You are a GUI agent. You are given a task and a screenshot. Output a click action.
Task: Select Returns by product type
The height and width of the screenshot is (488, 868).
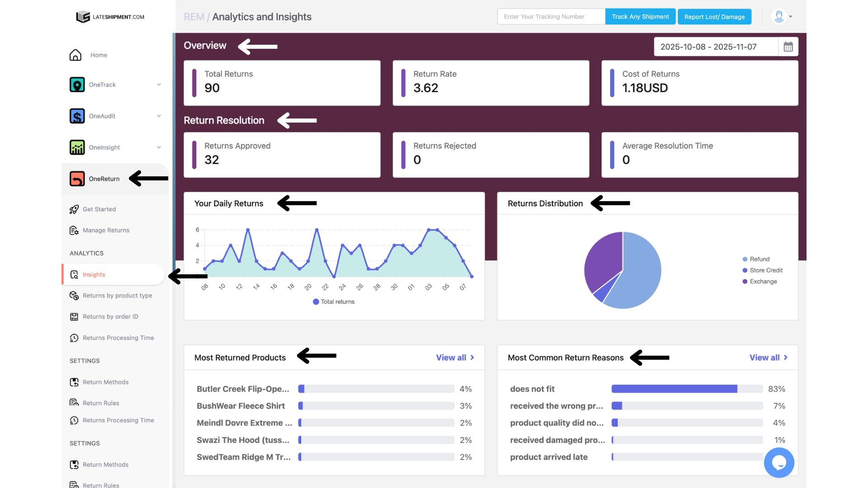tap(117, 296)
